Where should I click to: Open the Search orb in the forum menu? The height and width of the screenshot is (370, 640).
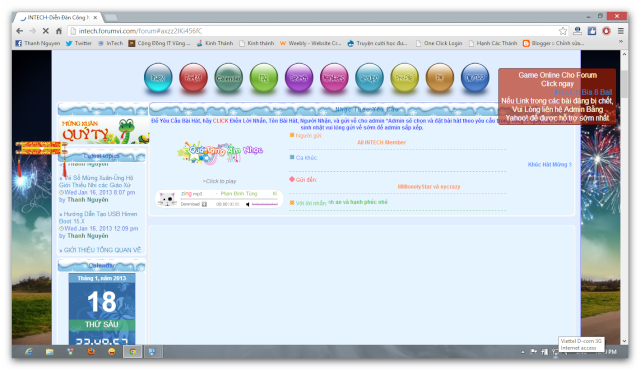pyautogui.click(x=299, y=77)
